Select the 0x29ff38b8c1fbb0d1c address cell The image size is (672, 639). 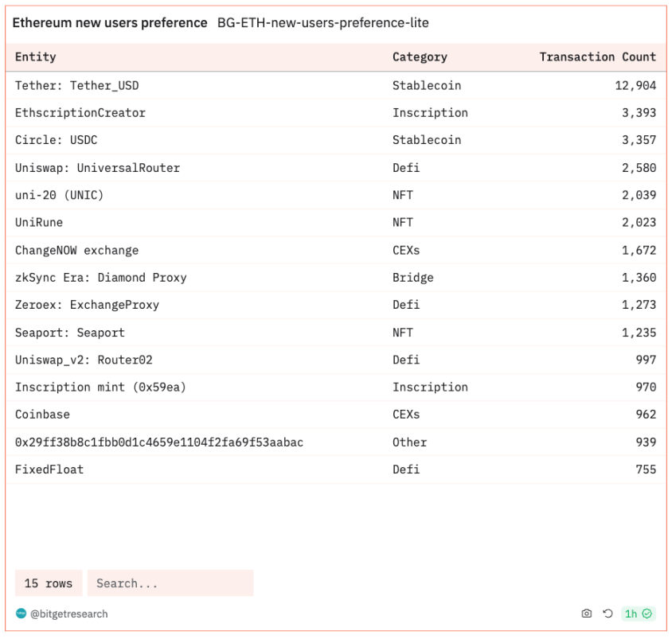click(158, 442)
